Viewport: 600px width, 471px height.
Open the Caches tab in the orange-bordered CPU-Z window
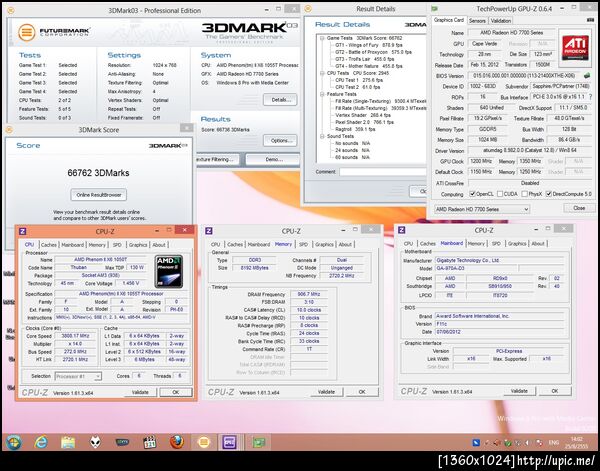(x=49, y=244)
